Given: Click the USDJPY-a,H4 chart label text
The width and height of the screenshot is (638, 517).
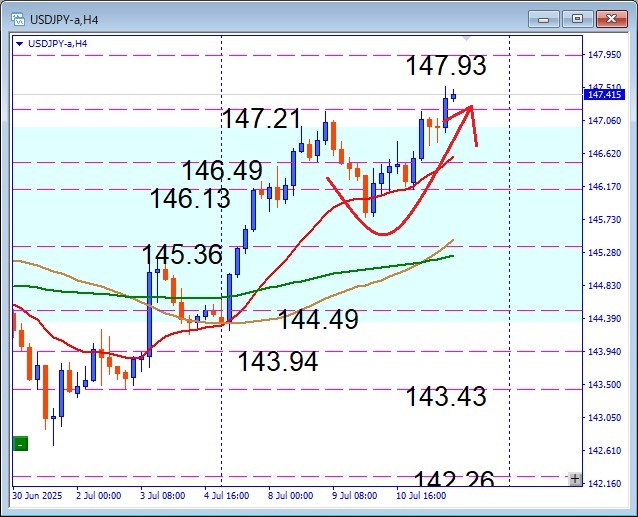Looking at the screenshot, I should point(57,44).
